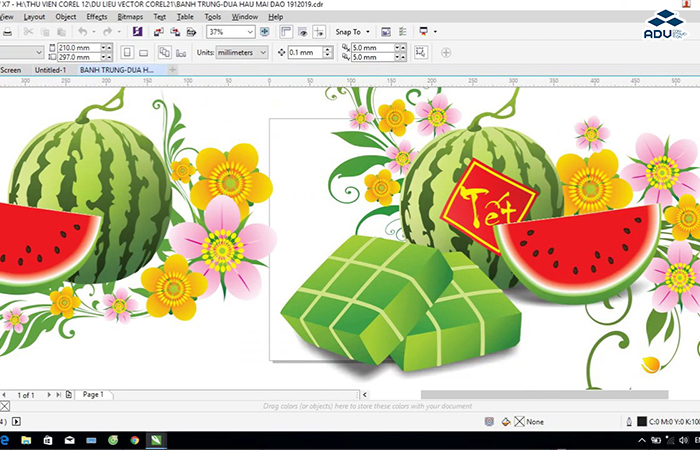The width and height of the screenshot is (700, 450).
Task: Toggle Treat as filled icon
Action: pyautogui.click(x=421, y=52)
